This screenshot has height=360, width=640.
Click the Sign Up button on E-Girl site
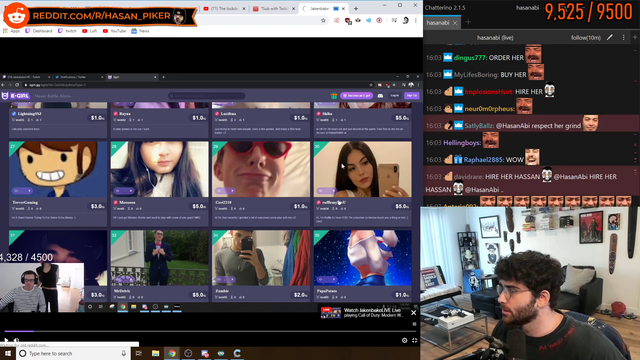[412, 96]
